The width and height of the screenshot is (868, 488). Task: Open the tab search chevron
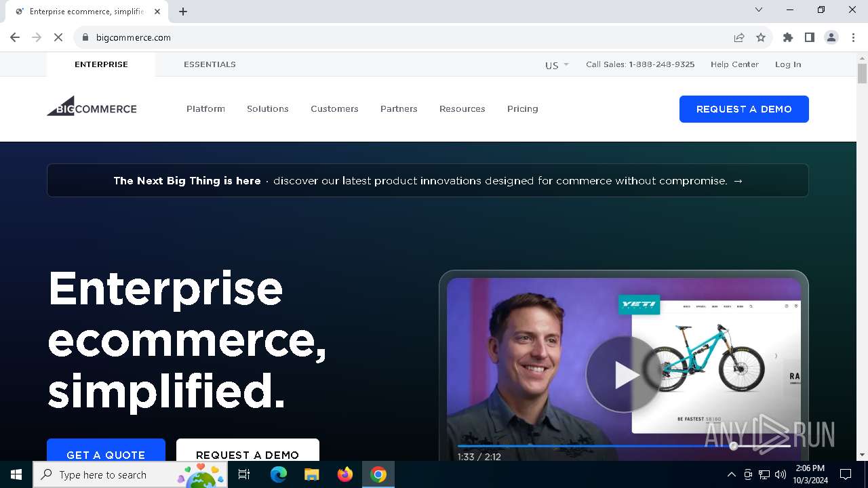coord(759,9)
